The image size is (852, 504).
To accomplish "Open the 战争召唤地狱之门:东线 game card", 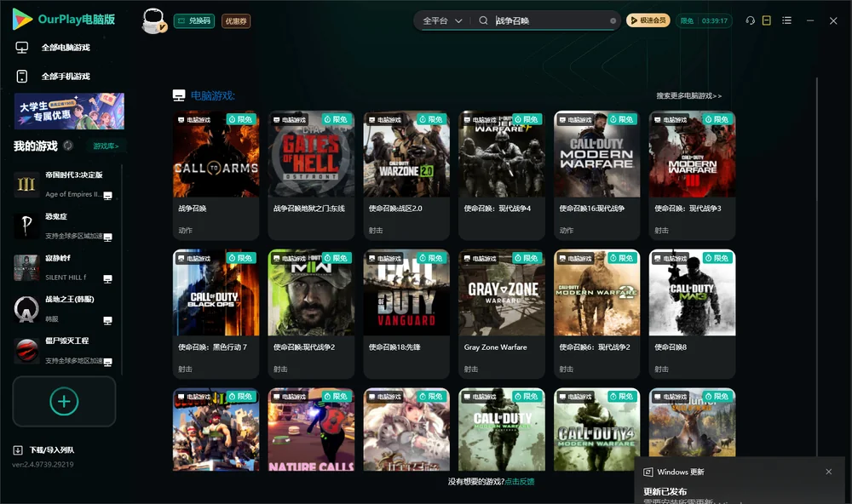I will point(311,175).
